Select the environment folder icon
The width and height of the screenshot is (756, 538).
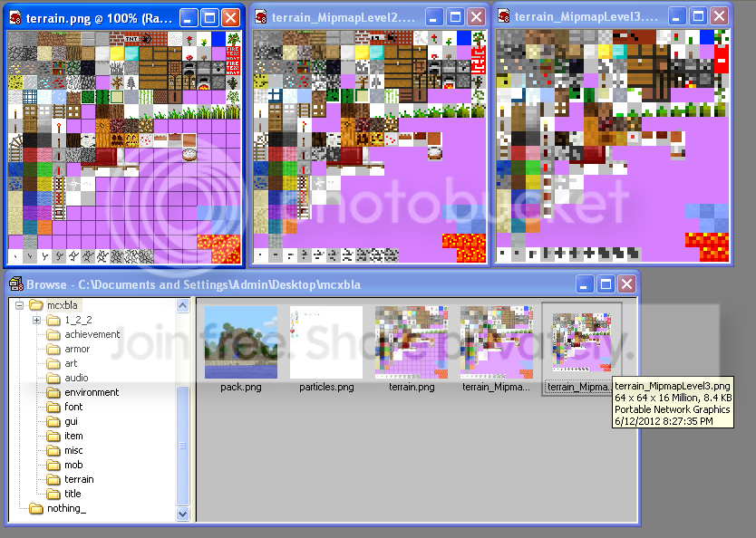[53, 392]
